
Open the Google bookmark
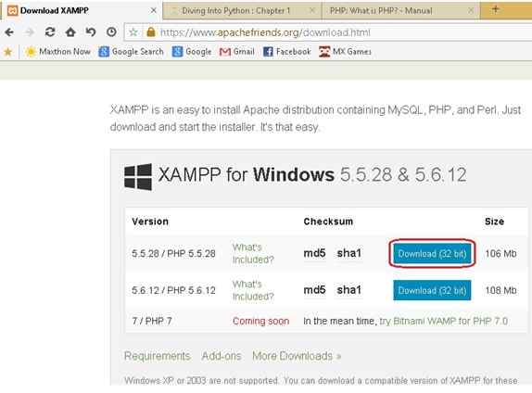pyautogui.click(x=192, y=52)
